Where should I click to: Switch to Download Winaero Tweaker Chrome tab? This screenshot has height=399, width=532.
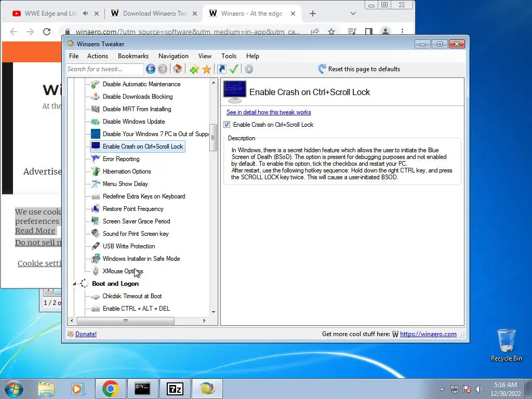click(155, 14)
